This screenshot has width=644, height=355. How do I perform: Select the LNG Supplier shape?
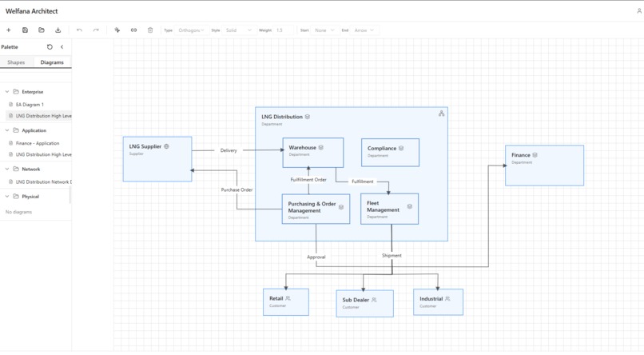click(157, 159)
